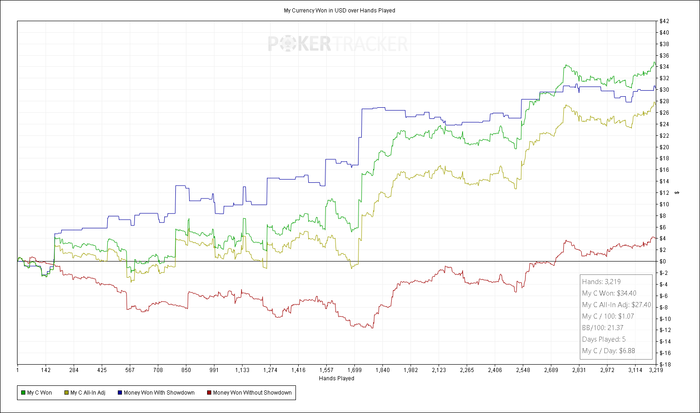Click 'My C All-In Adj: $27.40' stat line
The image size is (700, 413).
[617, 305]
